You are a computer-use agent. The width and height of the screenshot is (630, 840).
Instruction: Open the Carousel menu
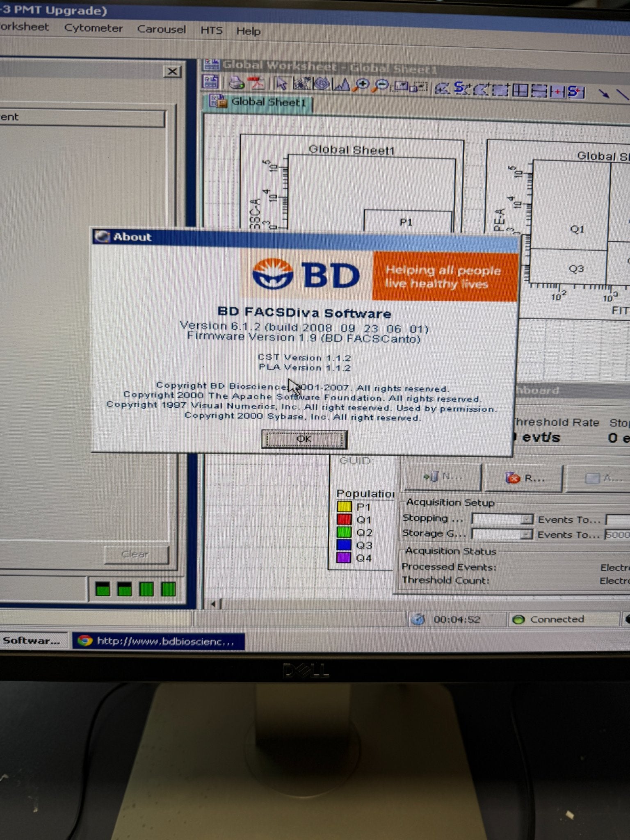pos(161,29)
